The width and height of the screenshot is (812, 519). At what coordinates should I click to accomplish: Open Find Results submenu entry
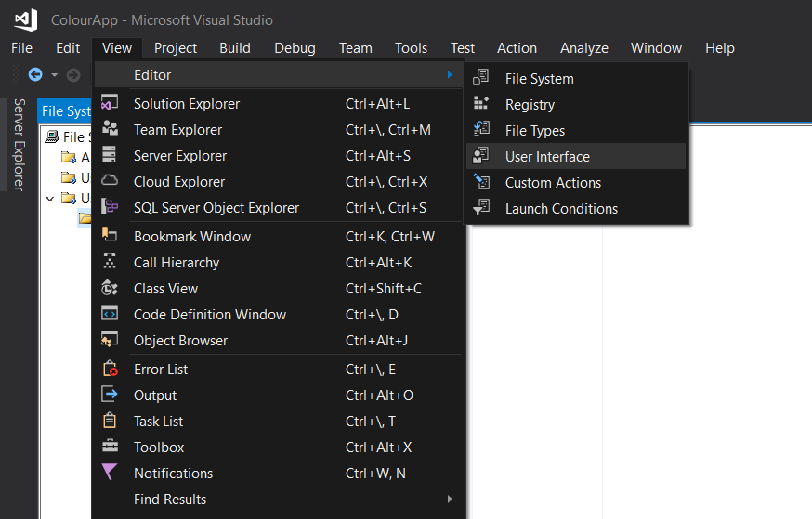pos(279,500)
